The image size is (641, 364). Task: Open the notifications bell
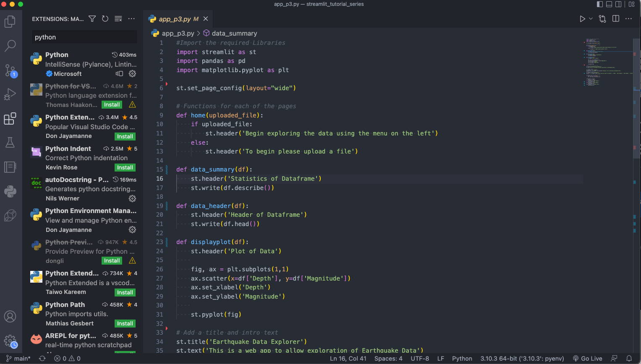(x=629, y=359)
